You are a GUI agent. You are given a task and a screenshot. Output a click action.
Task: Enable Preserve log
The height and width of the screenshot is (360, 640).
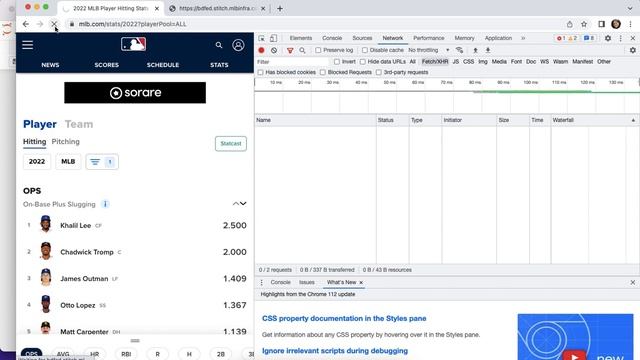pyautogui.click(x=318, y=50)
